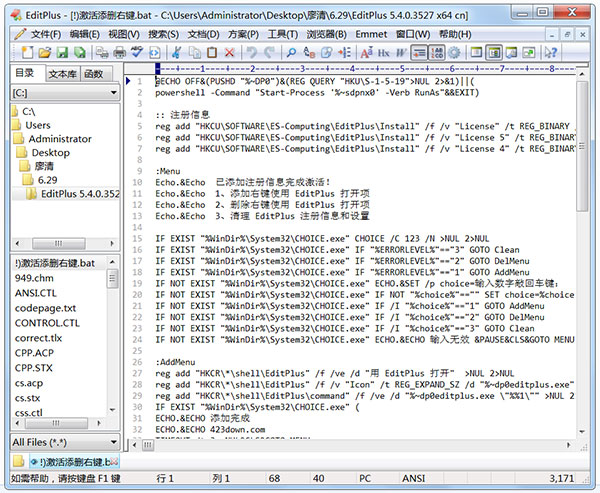600x493 pixels.
Task: Switch to the 文本库 tab
Action: pyautogui.click(x=62, y=74)
